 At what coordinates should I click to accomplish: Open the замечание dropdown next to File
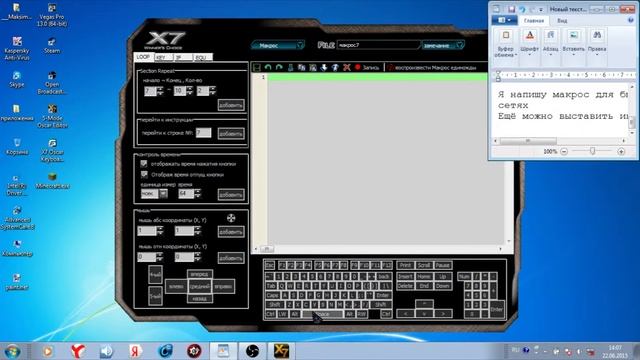click(x=443, y=45)
